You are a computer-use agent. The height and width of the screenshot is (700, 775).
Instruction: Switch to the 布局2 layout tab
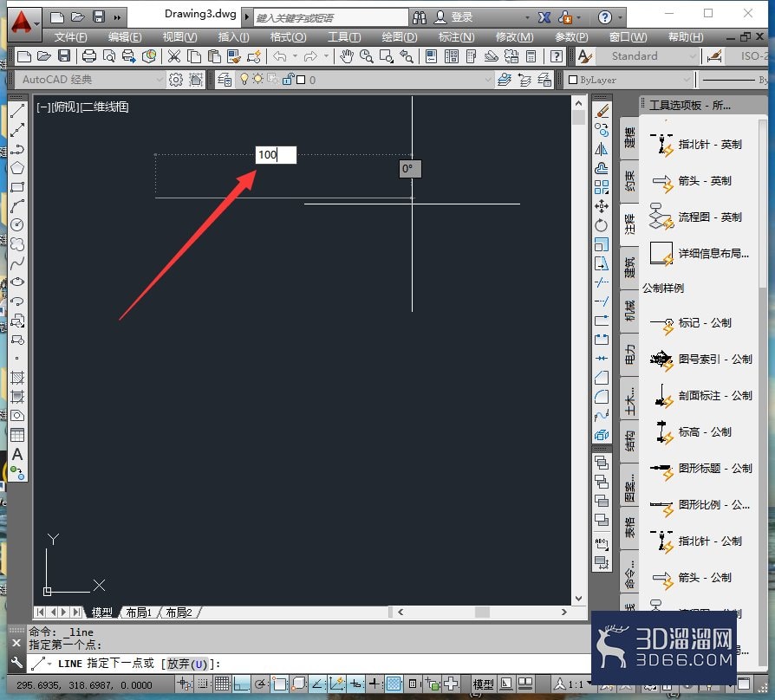coord(179,612)
